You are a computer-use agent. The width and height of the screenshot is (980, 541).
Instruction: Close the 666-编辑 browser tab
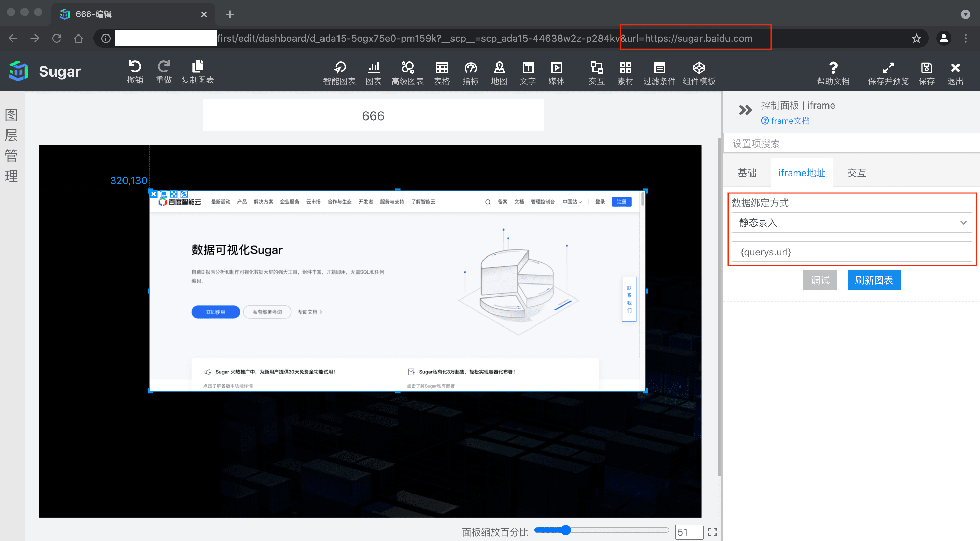pyautogui.click(x=204, y=14)
